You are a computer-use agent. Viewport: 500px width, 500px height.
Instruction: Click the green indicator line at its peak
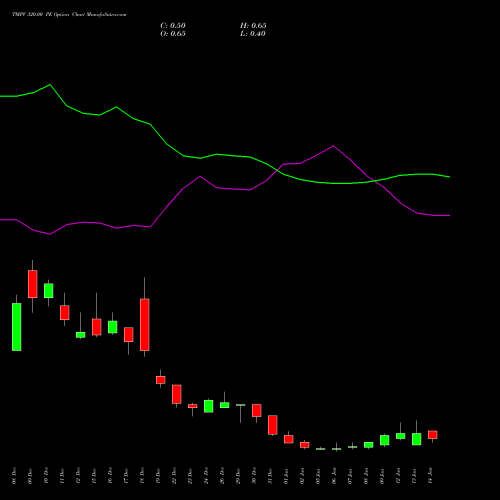click(50, 85)
